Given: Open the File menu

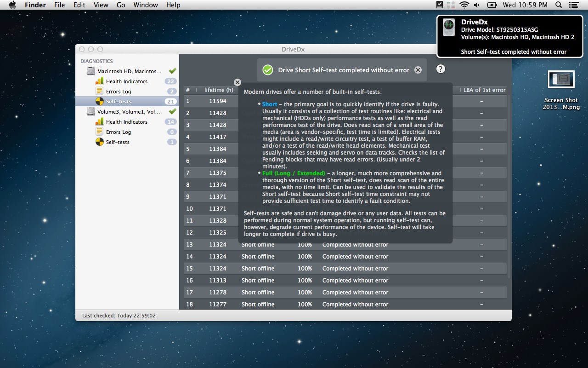Looking at the screenshot, I should (x=59, y=5).
